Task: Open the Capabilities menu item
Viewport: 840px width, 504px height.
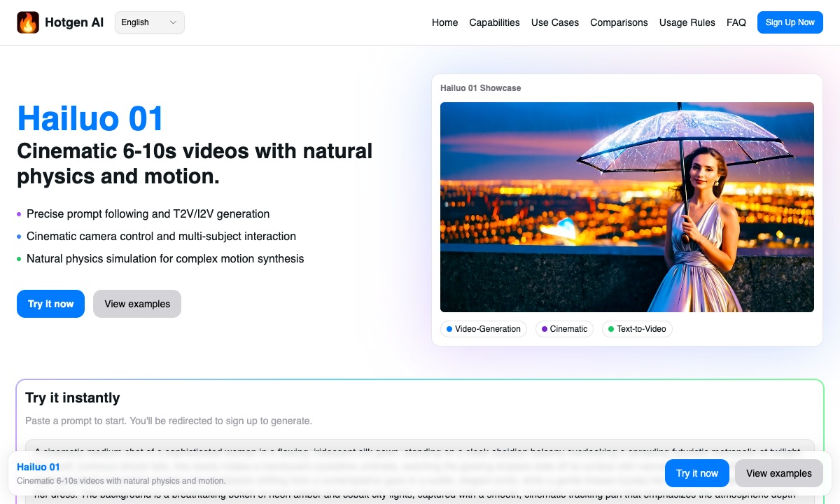Action: point(494,22)
